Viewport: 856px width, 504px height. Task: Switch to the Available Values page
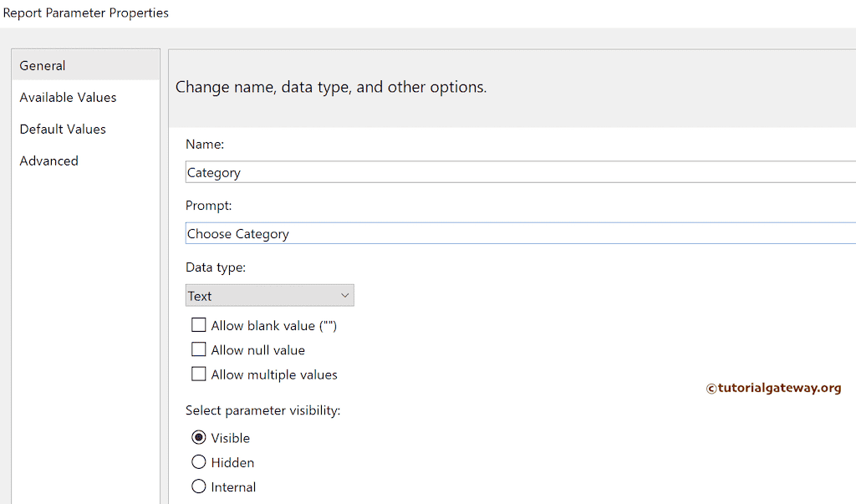click(68, 97)
